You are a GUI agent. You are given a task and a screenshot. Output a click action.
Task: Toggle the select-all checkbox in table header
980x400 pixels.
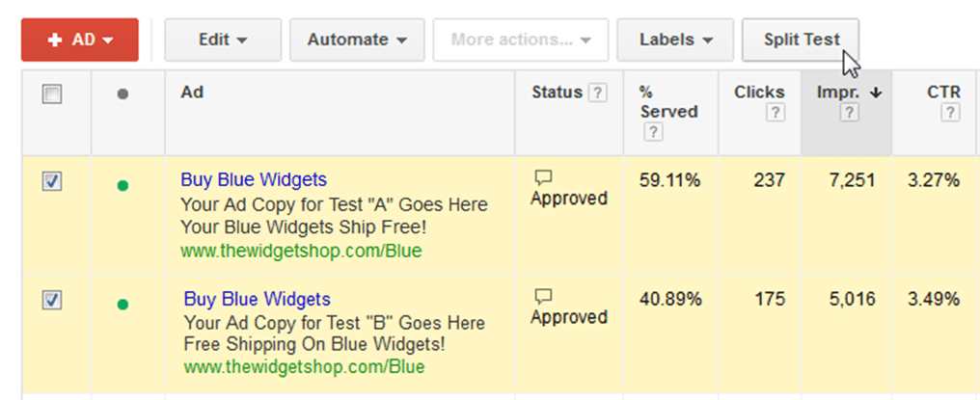(53, 93)
